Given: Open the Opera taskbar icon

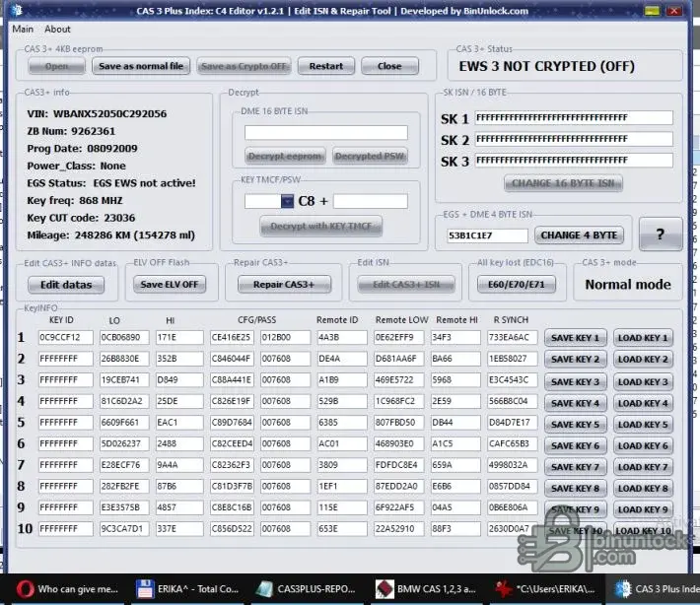Looking at the screenshot, I should coord(25,589).
